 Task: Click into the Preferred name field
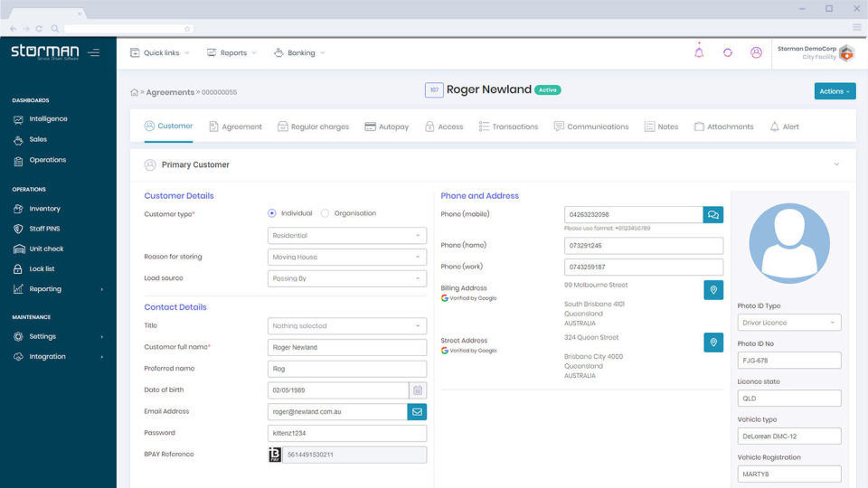[x=346, y=369]
